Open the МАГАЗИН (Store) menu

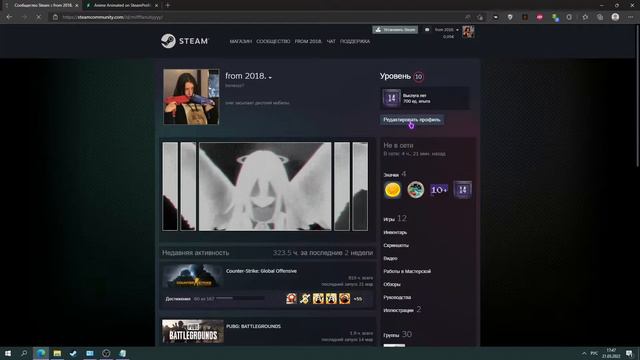(240, 42)
